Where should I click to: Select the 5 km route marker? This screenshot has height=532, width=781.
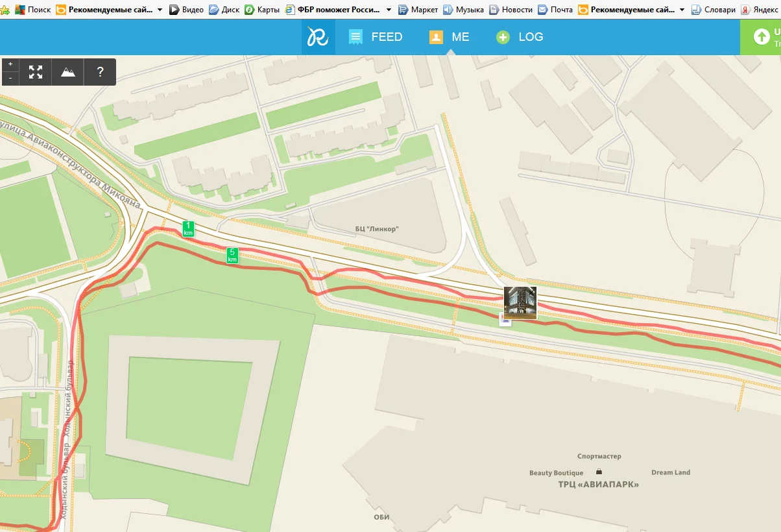click(232, 255)
